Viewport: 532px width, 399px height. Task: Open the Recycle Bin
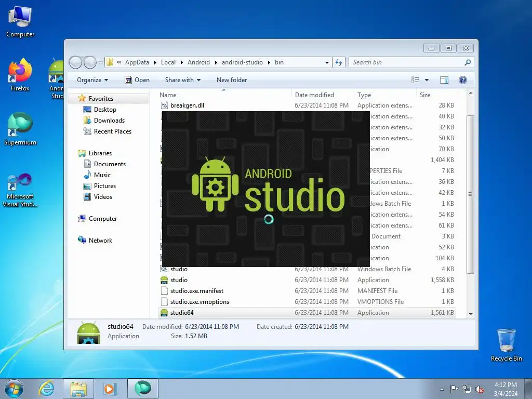point(506,345)
